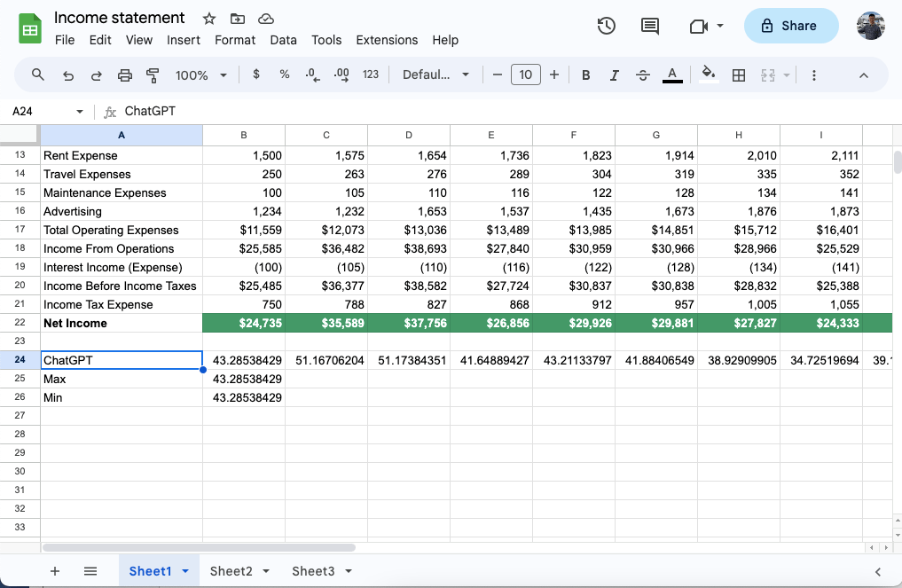The image size is (902, 588).
Task: Open the version history icon
Action: 607,27
